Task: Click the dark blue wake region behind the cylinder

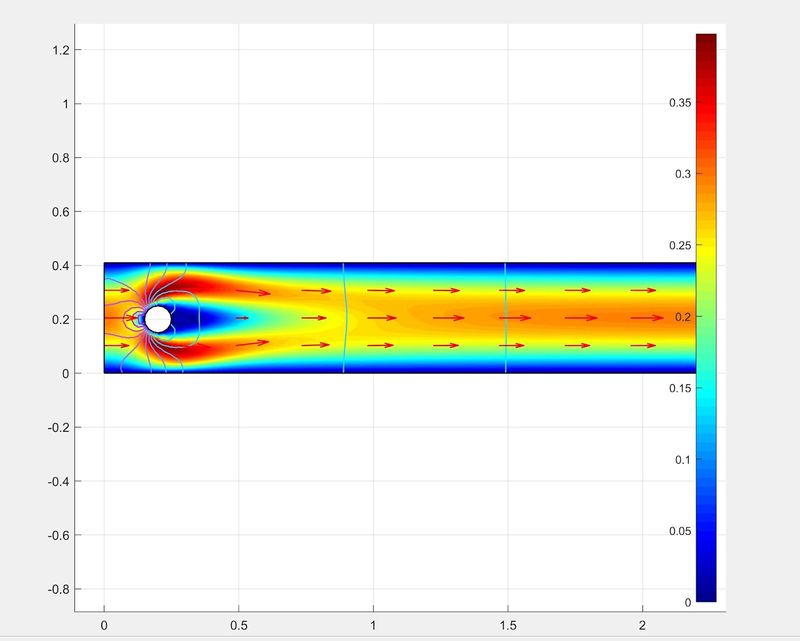Action: pyautogui.click(x=189, y=319)
